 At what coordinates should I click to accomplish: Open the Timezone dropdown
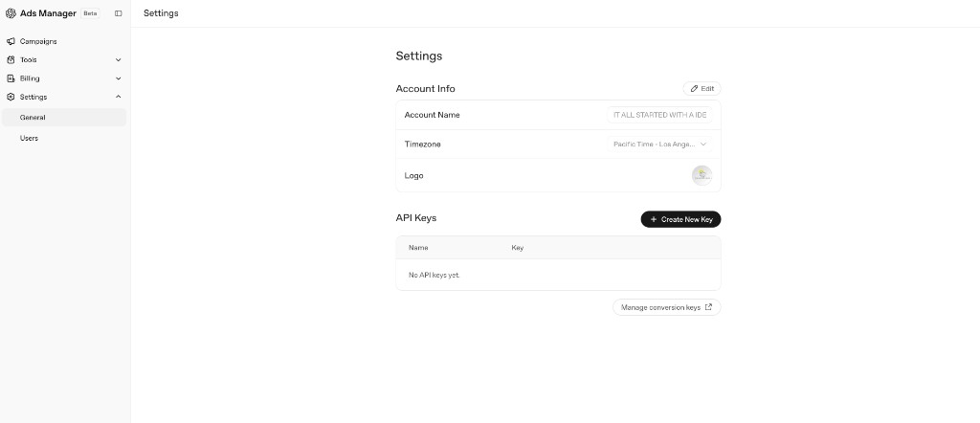coord(659,145)
